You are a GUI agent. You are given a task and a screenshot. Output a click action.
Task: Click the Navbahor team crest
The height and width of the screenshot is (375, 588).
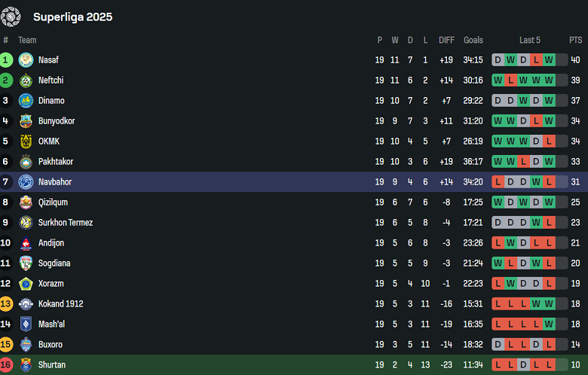tap(26, 182)
